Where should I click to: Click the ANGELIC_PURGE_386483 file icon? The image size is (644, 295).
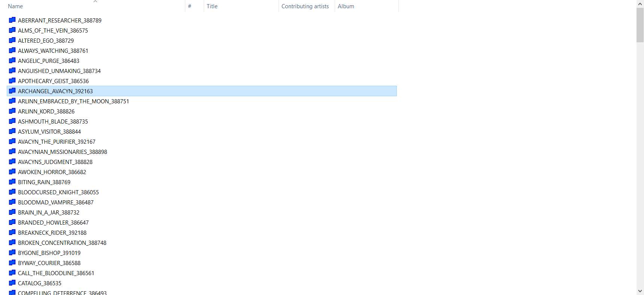pos(12,61)
